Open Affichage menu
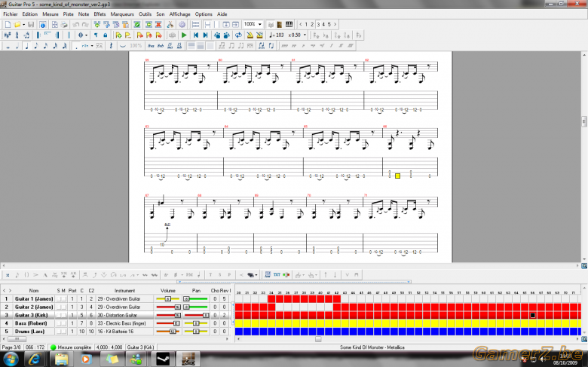This screenshot has height=367, width=588. click(x=180, y=14)
